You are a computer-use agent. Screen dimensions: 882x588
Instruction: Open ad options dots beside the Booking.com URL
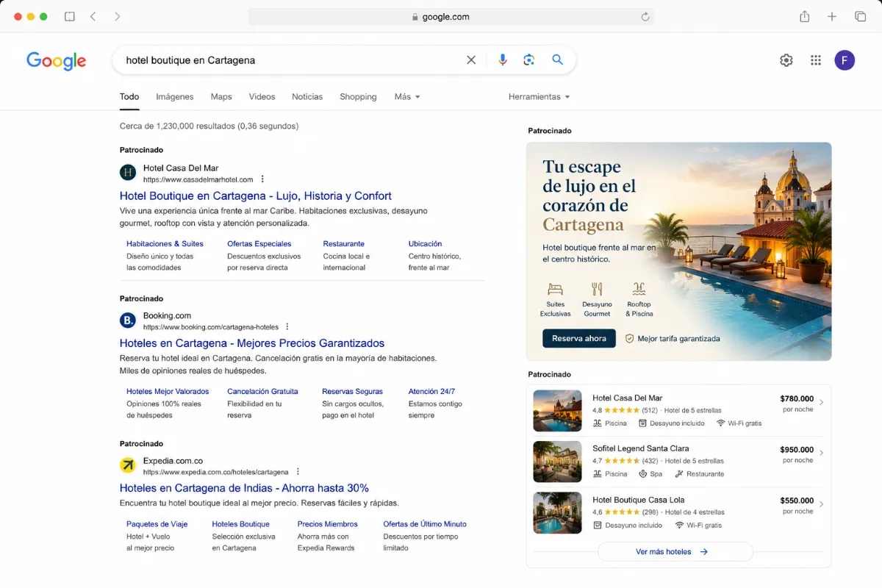(287, 327)
